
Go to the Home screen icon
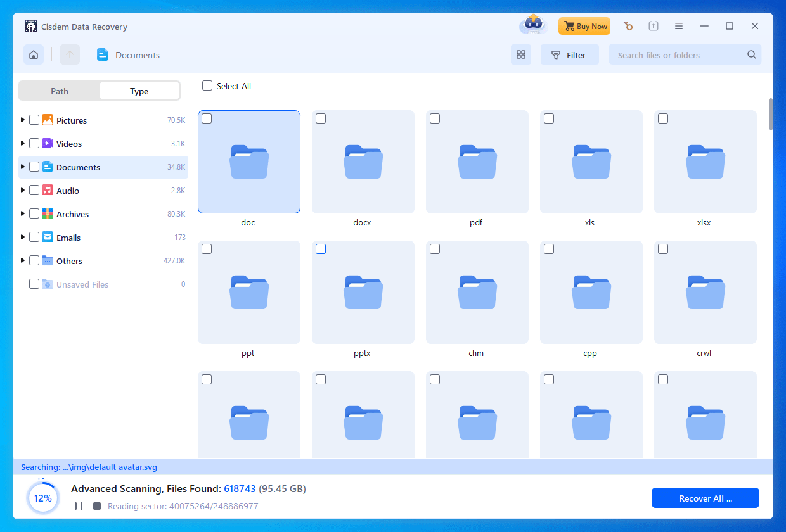(34, 55)
